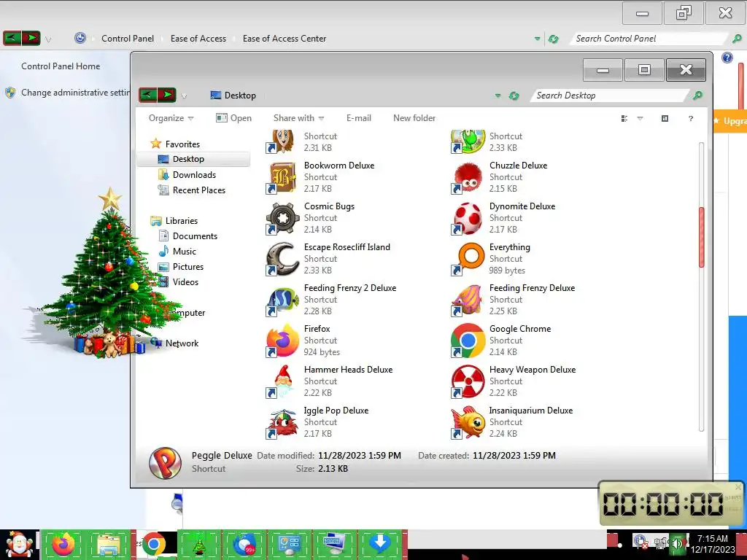Viewport: 747px width, 560px height.
Task: Click refresh icon in Control Panel address bar
Action: tap(553, 39)
